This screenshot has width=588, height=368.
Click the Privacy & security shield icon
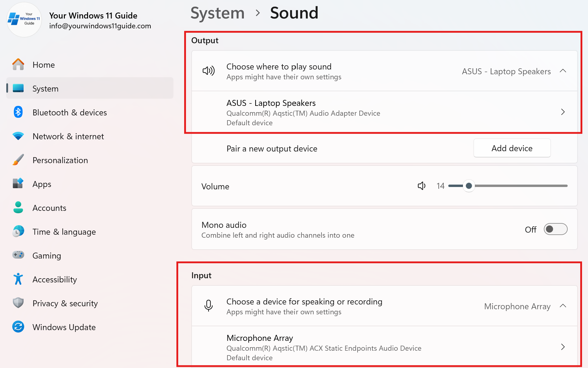point(18,303)
